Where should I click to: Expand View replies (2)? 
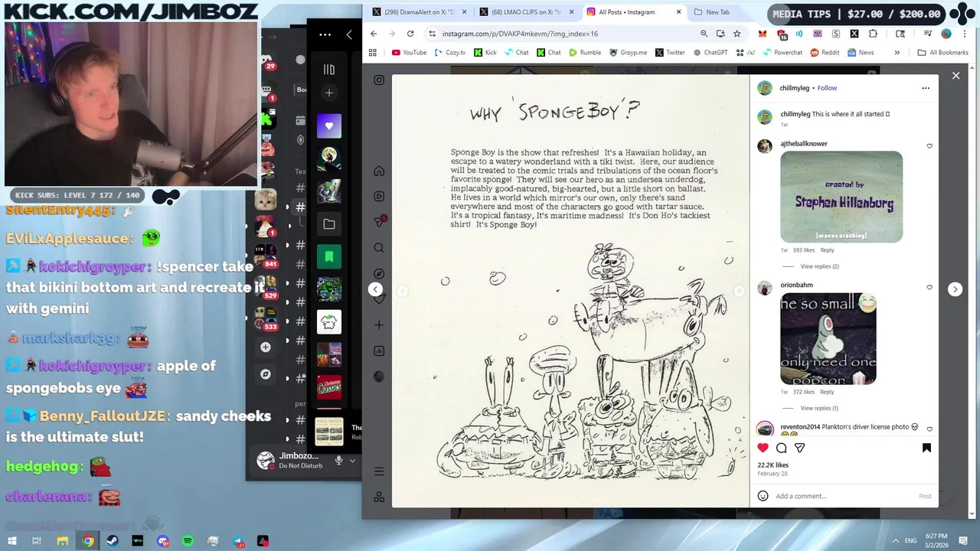click(819, 266)
